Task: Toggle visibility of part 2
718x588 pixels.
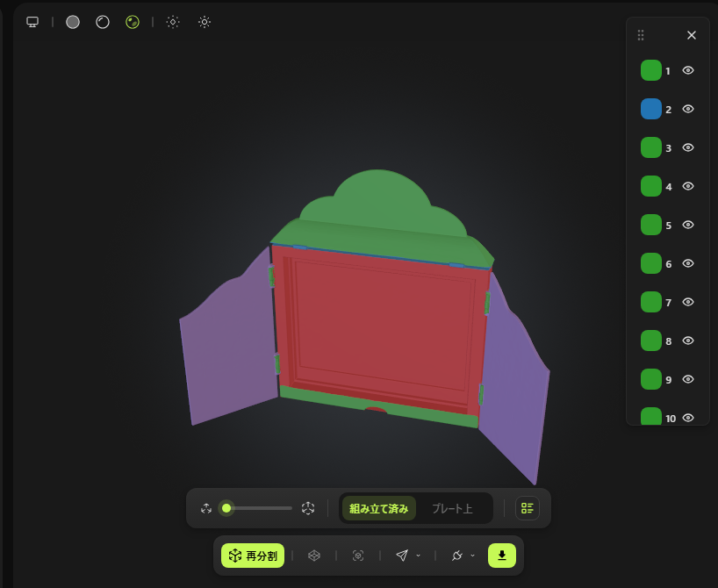Action: coord(688,109)
